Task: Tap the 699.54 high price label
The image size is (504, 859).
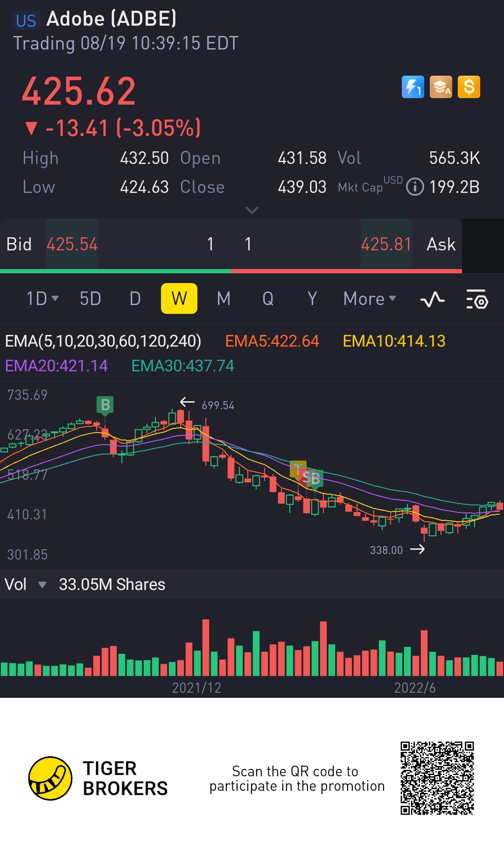Action: coord(218,405)
